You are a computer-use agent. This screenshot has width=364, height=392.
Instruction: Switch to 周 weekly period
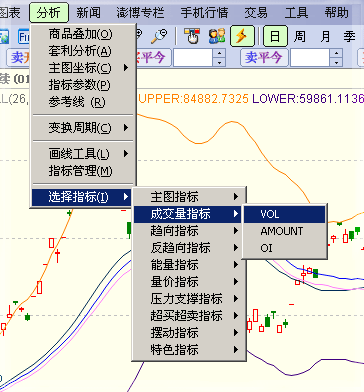point(300,36)
